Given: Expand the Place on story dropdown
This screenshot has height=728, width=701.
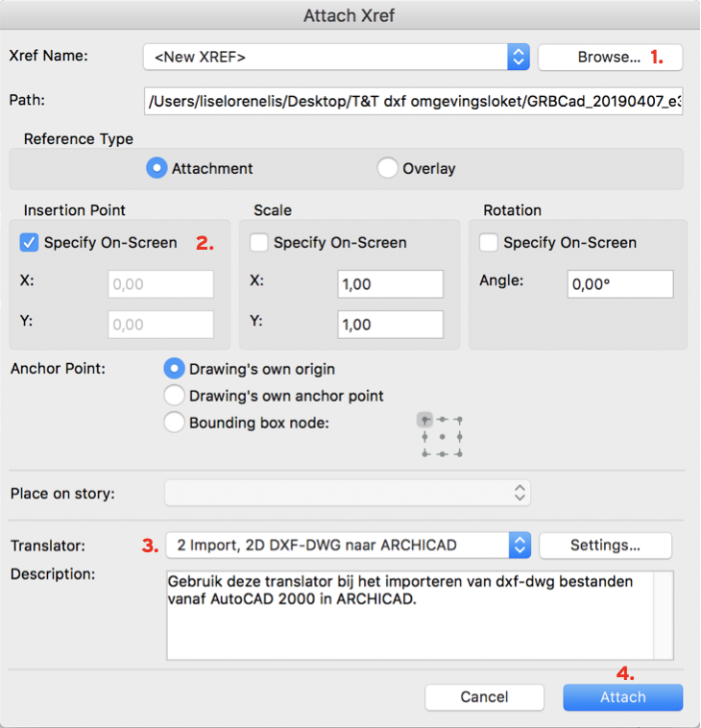Looking at the screenshot, I should tap(348, 493).
